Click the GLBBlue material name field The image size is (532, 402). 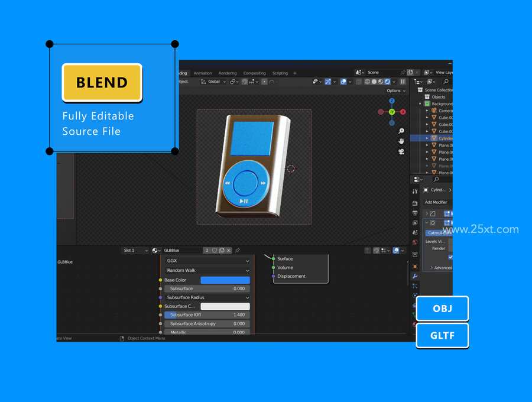pyautogui.click(x=183, y=250)
